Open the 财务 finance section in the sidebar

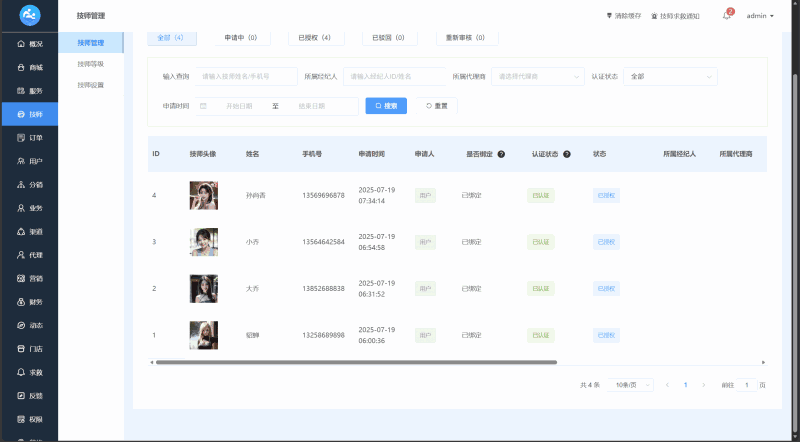click(x=30, y=302)
